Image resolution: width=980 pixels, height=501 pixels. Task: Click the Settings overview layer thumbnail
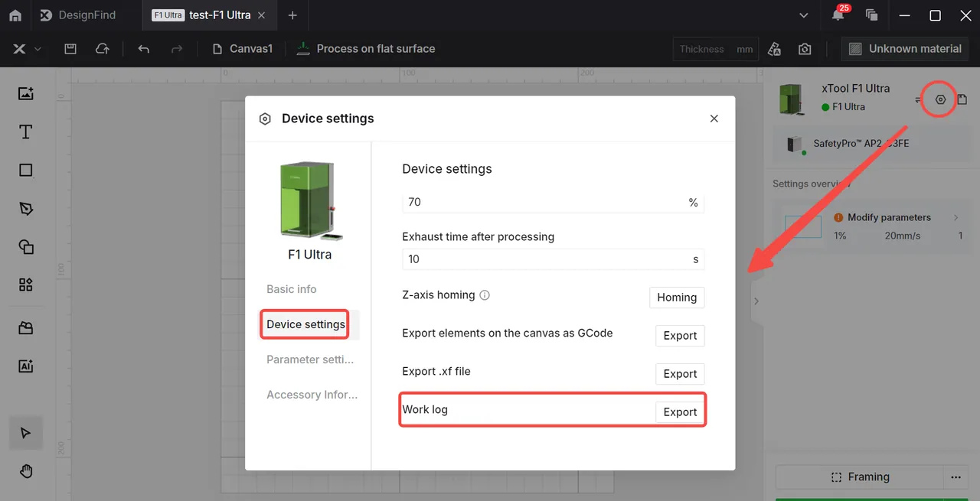pos(803,226)
